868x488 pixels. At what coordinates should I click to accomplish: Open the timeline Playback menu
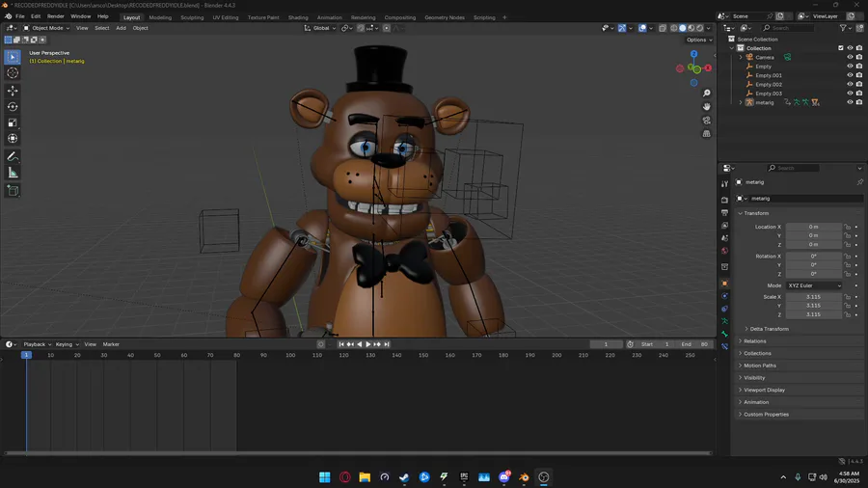(37, 344)
